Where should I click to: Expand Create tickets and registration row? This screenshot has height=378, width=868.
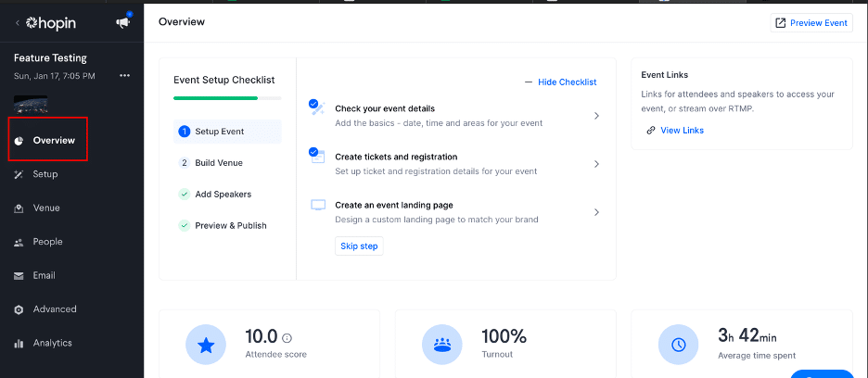[596, 164]
